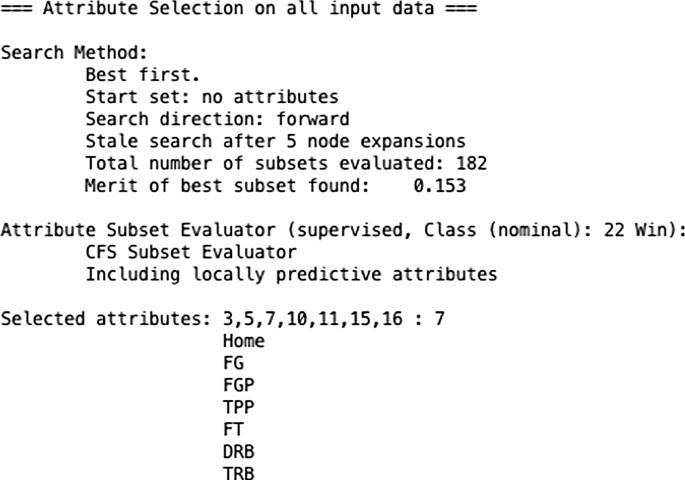685x480 pixels.
Task: Click 'Start set: no attributes' text
Action: pos(212,97)
